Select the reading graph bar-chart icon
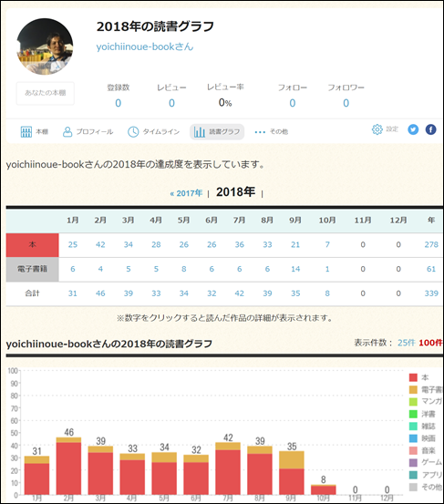The height and width of the screenshot is (504, 444). [200, 132]
